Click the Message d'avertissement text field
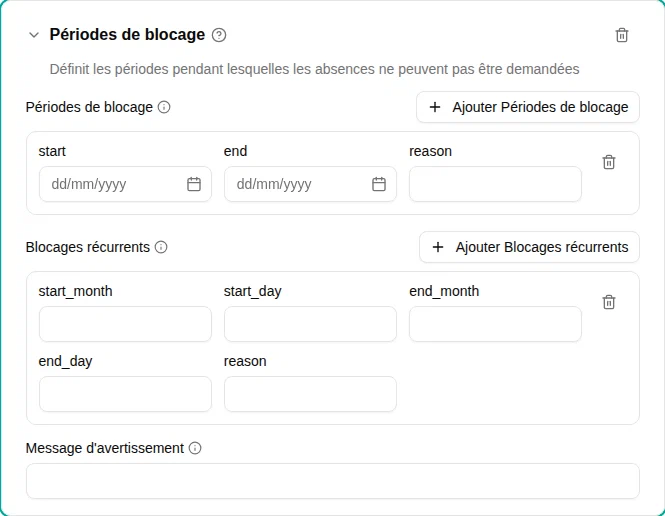Screen dimensions: 665x516 tap(333, 481)
